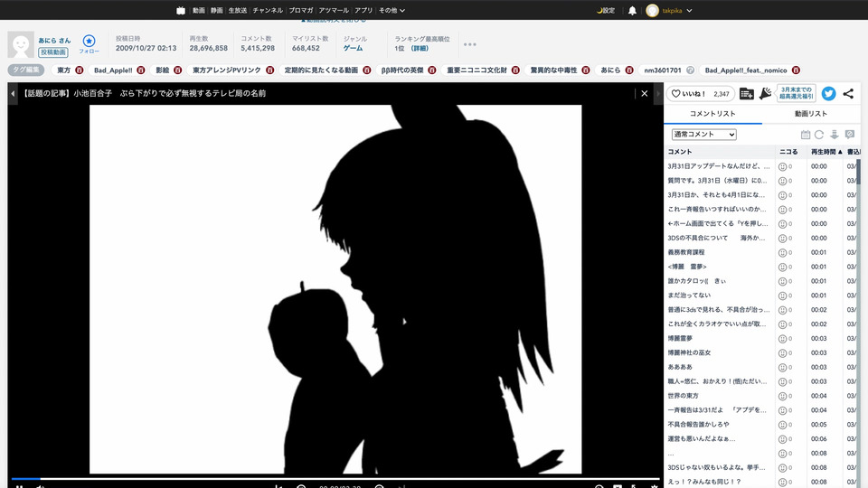Nicoru the まだ治ってない comment
Viewport: 868px width, 488px height.
782,296
